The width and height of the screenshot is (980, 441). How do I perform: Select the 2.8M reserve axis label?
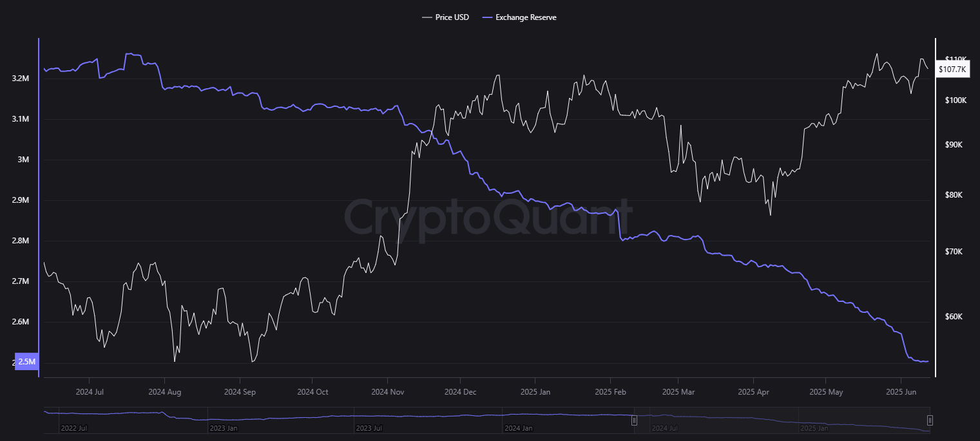point(21,241)
